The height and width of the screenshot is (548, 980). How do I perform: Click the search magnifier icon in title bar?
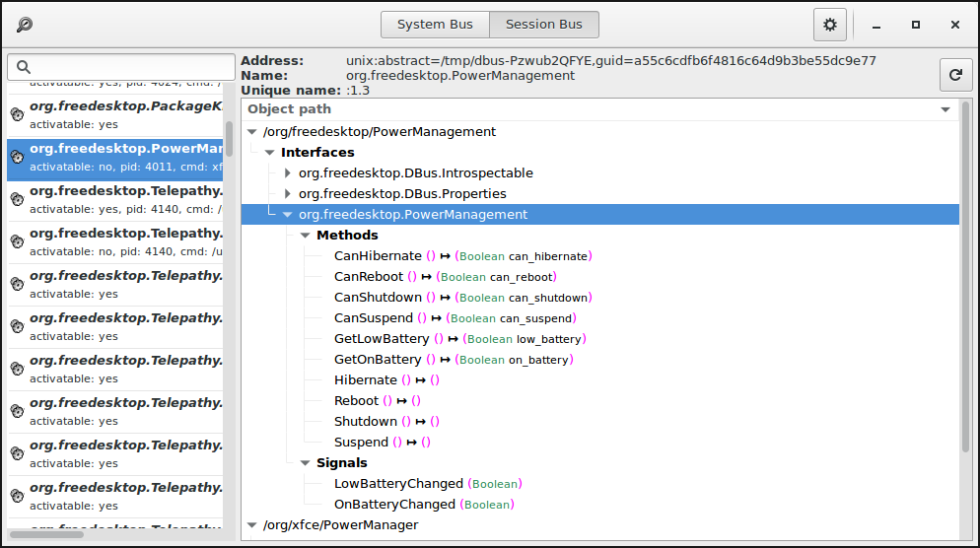pos(25,25)
